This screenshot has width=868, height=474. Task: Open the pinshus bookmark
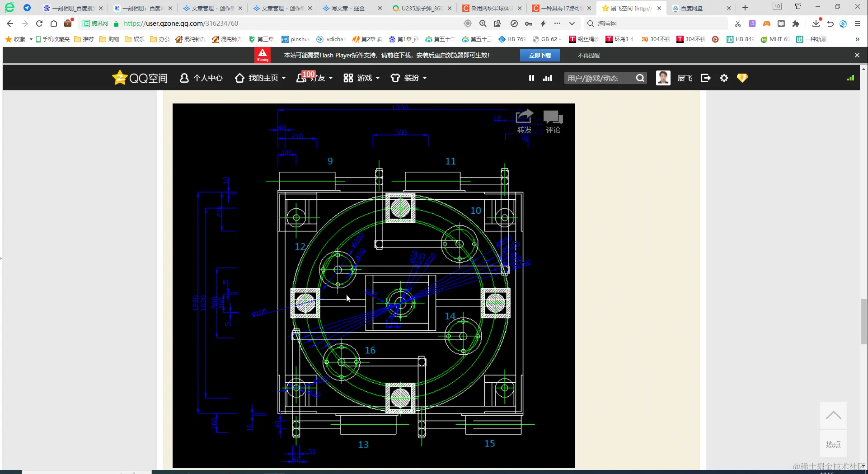(296, 39)
